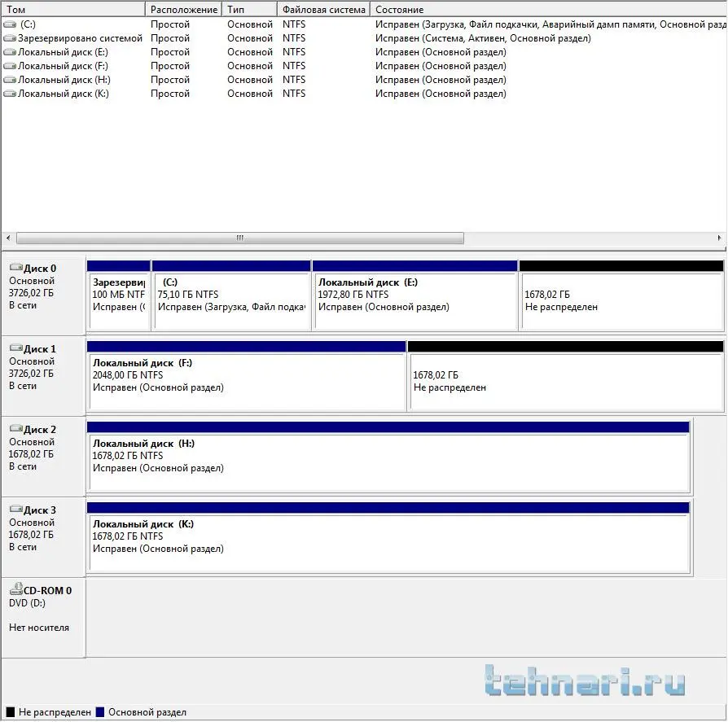Sort by the Тип column header
This screenshot has width=728, height=722.
[250, 9]
